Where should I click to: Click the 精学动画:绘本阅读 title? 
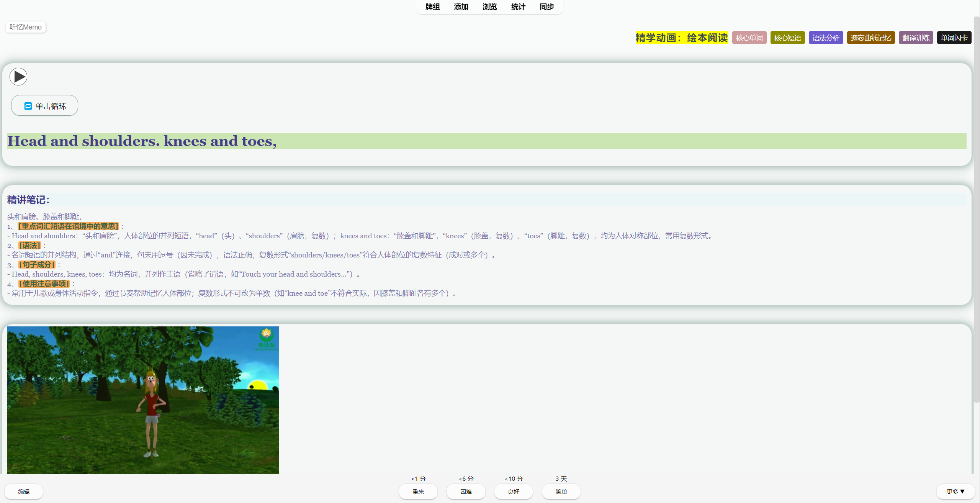coord(682,38)
